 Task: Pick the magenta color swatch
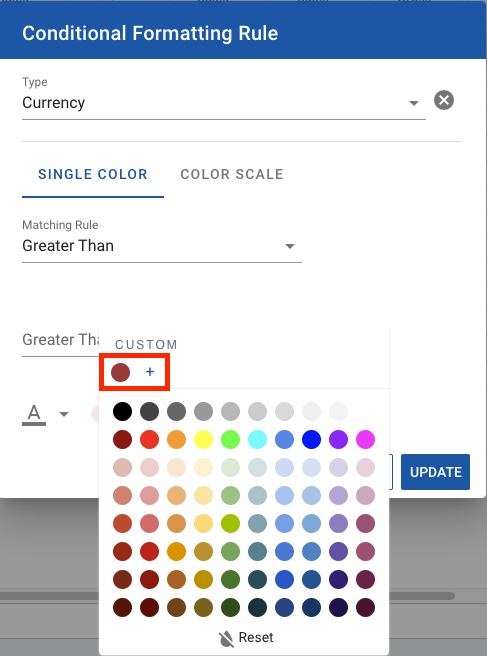click(365, 440)
